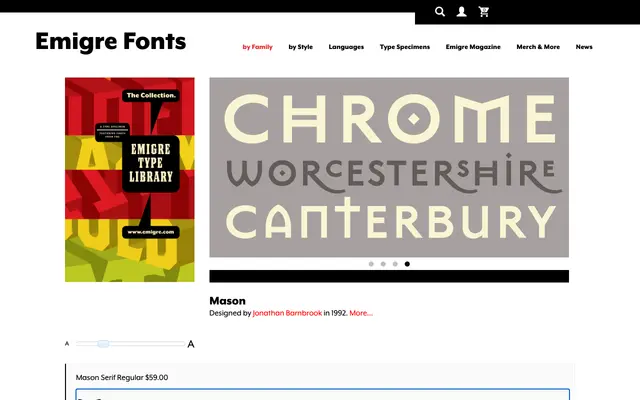Open the shopping cart icon
The image size is (640, 400).
pyautogui.click(x=484, y=11)
